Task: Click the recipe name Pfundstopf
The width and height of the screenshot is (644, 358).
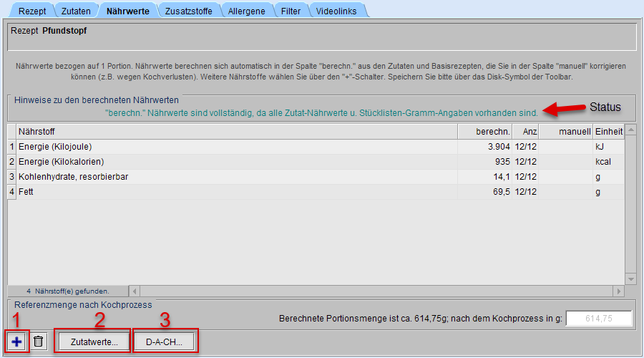Action: pyautogui.click(x=64, y=30)
